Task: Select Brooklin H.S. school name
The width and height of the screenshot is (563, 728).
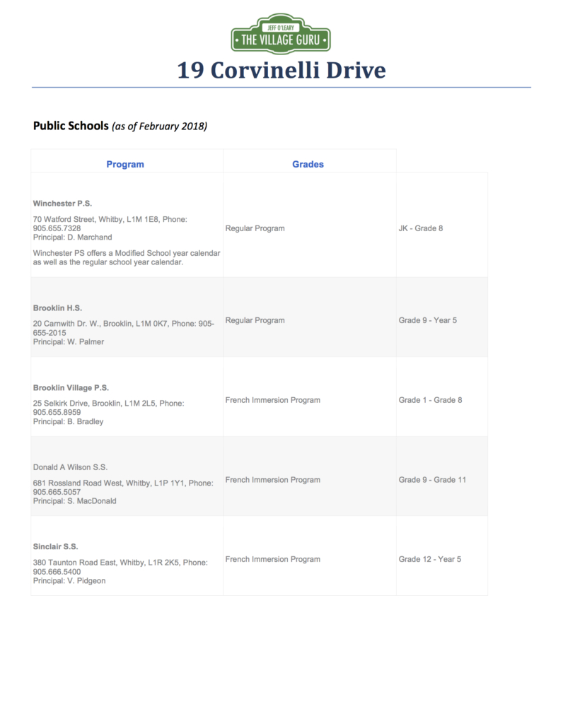Action: point(57,308)
